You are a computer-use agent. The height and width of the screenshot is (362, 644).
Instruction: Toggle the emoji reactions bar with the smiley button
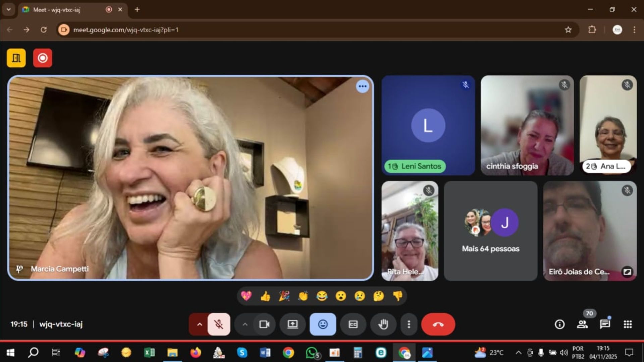pyautogui.click(x=322, y=324)
